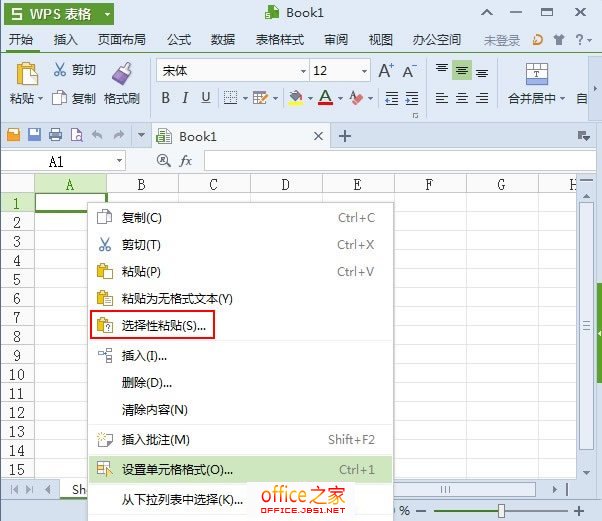Switch to 视图 tab
The width and height of the screenshot is (602, 521).
(380, 40)
